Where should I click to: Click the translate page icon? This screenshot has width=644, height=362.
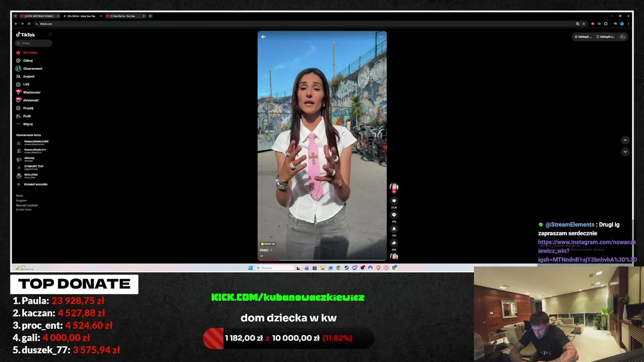click(578, 24)
